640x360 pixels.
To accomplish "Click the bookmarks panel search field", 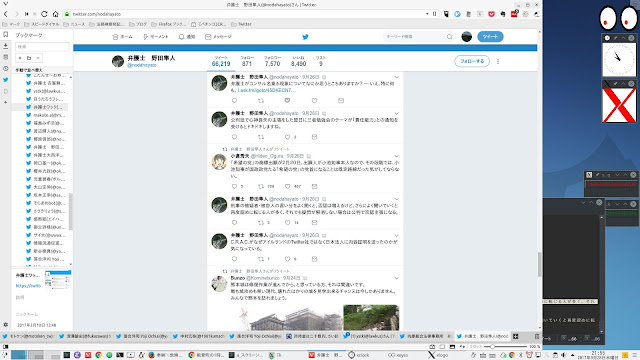I will 42,47.
